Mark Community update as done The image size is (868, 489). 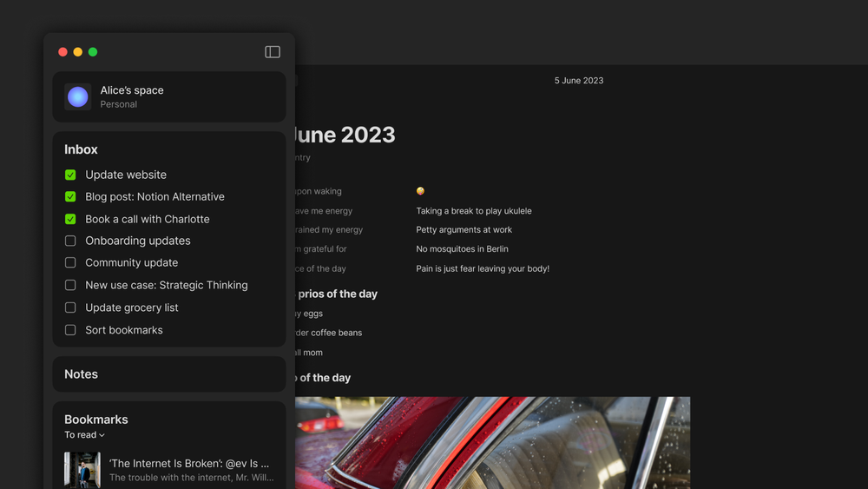pos(70,262)
